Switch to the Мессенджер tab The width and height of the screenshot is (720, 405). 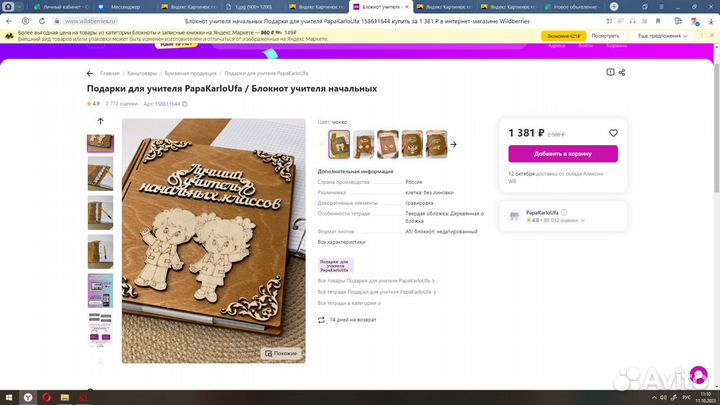click(x=120, y=7)
